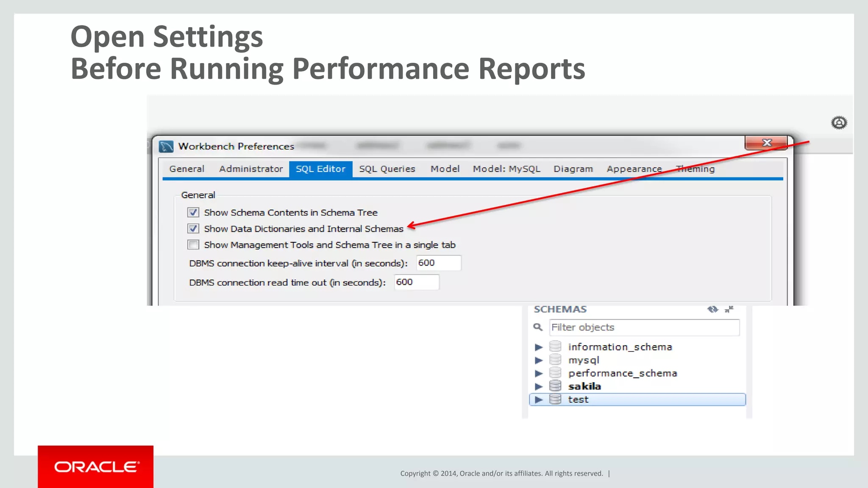868x488 pixels.
Task: Enable Show Management Tools in single tab
Action: (x=193, y=244)
